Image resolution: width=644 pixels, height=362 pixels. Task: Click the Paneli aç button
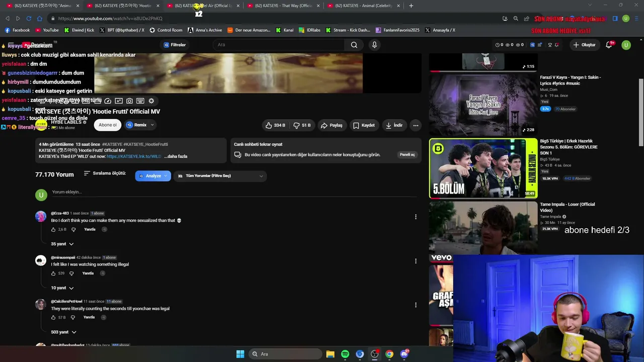point(408,155)
